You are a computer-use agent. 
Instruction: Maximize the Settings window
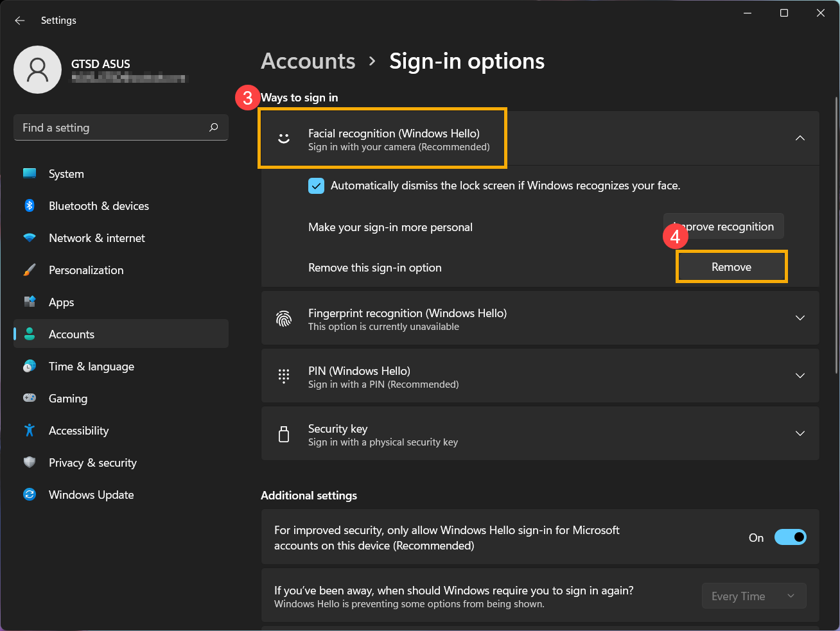(784, 13)
